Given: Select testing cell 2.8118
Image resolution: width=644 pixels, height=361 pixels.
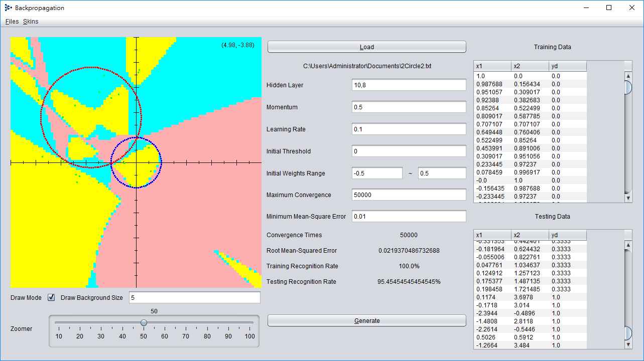Looking at the screenshot, I should pyautogui.click(x=531, y=321).
